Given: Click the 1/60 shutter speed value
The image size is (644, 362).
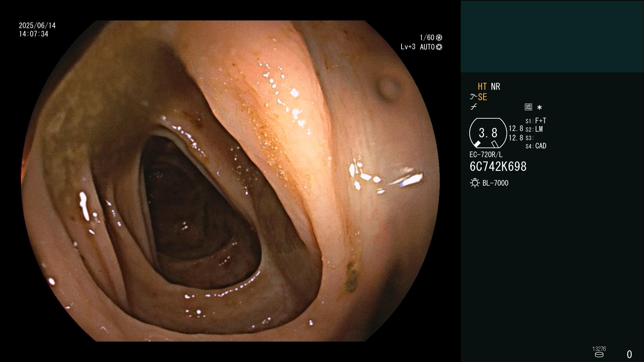Looking at the screenshot, I should pos(427,38).
